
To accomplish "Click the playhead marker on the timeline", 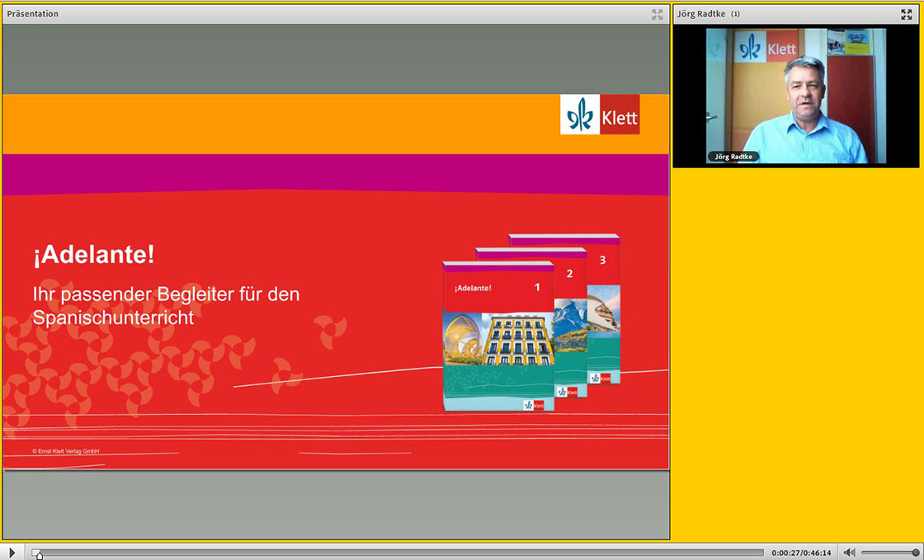I will [39, 555].
